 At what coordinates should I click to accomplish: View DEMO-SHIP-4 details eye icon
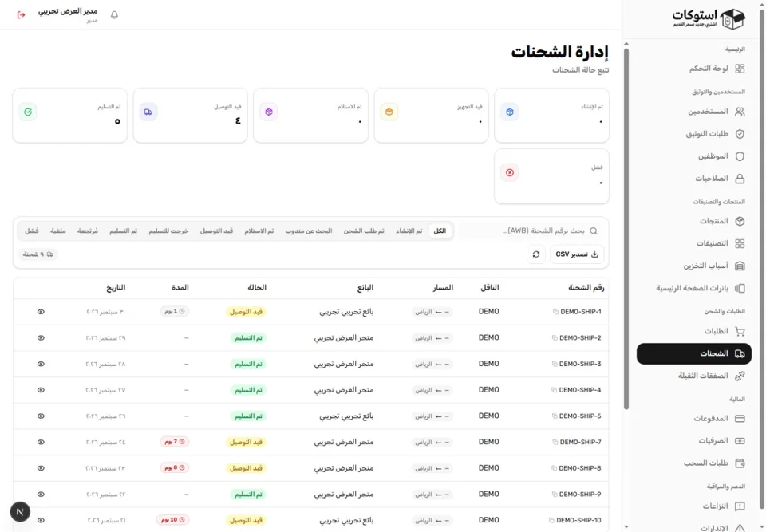41,390
